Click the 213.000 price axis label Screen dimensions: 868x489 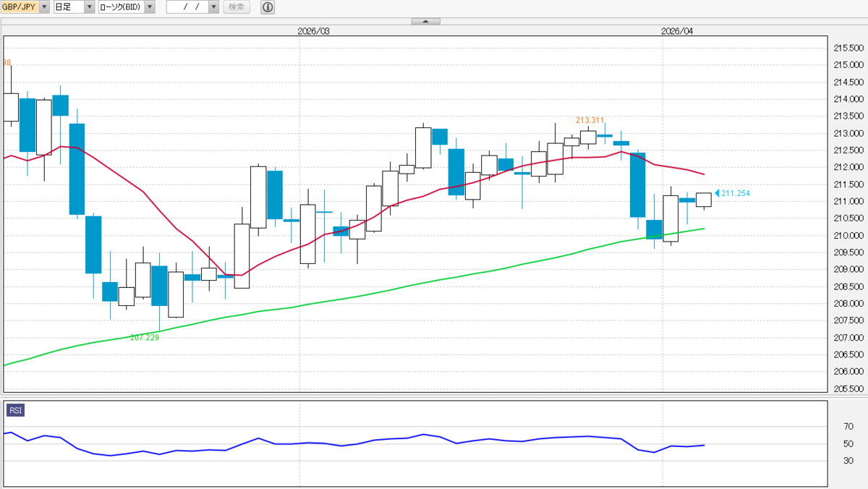847,133
